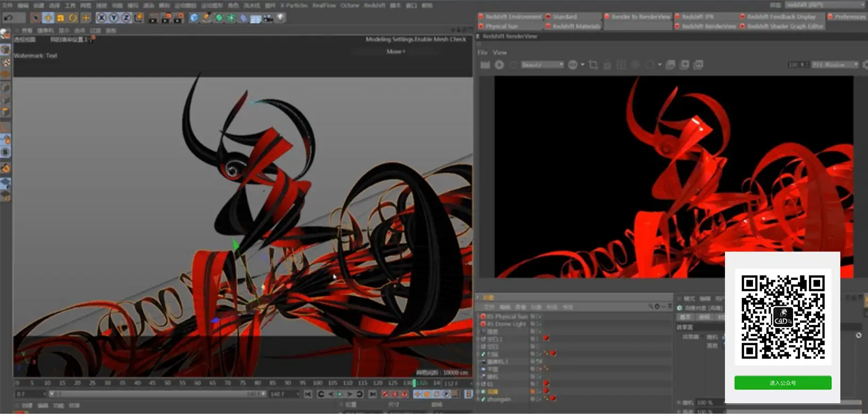Viewport: 868px width, 417px height.
Task: Add a Cube primitive object
Action: (x=194, y=18)
